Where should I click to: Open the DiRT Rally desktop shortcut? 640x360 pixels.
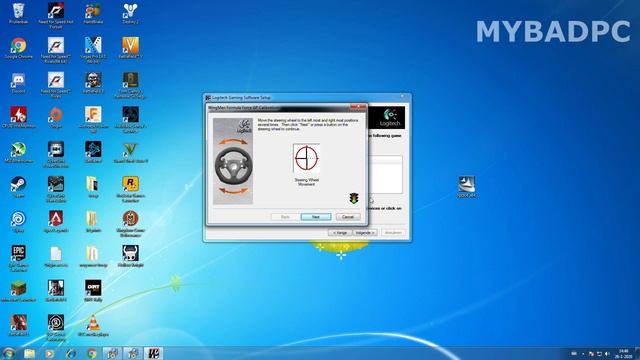93,291
